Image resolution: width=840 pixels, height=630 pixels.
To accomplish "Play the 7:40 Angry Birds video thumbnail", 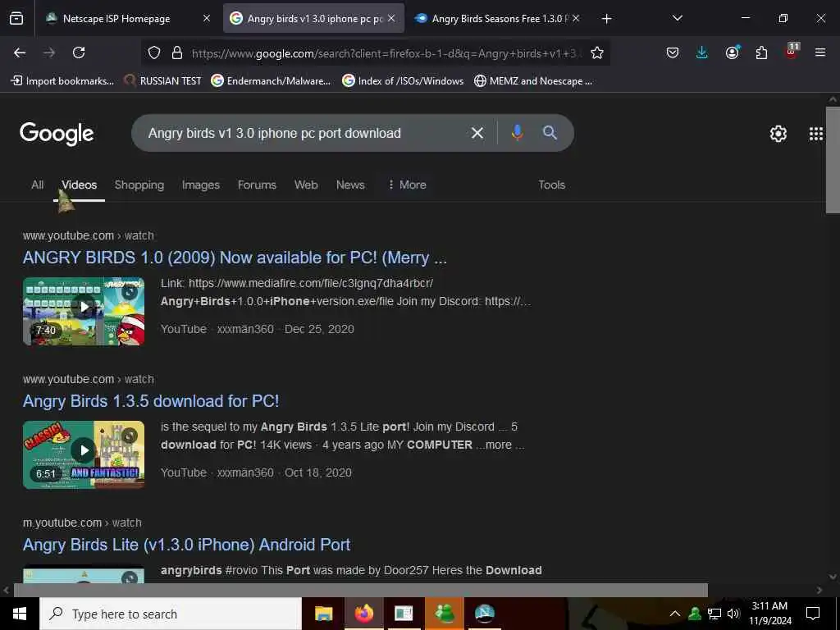I will point(84,311).
